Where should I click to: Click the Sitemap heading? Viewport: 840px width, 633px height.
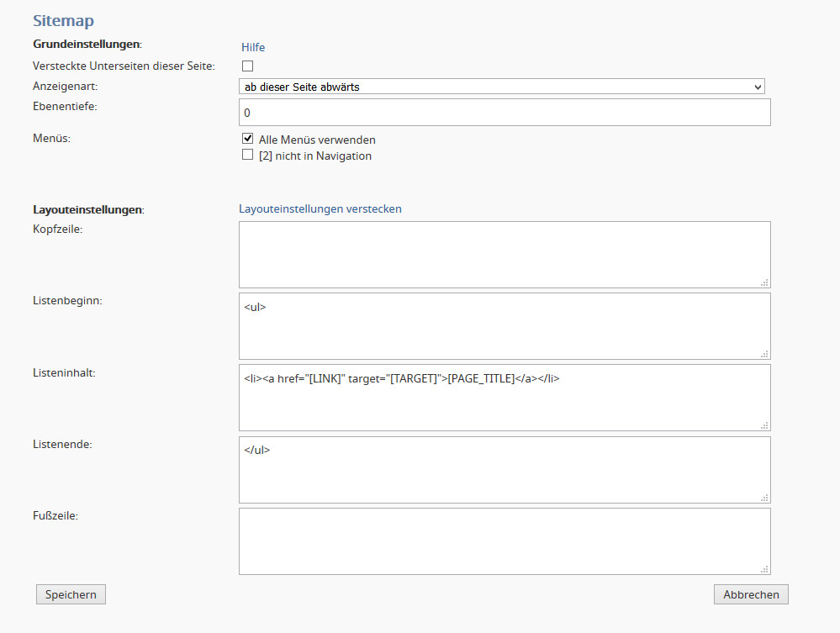click(63, 21)
